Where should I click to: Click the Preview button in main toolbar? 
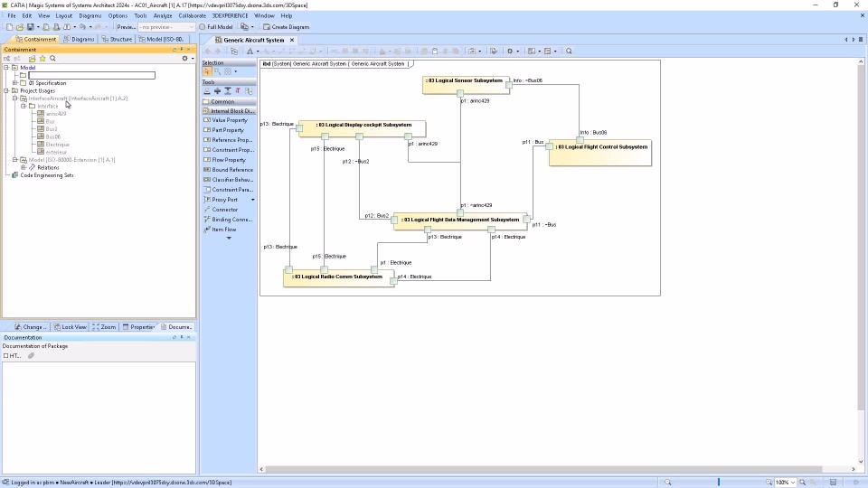click(x=127, y=26)
